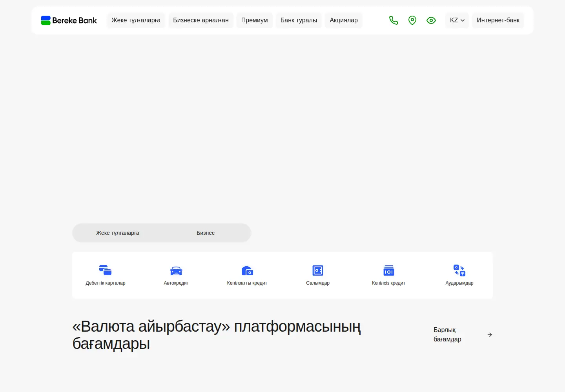Open the branch location pin icon
The image size is (565, 392).
(x=412, y=20)
